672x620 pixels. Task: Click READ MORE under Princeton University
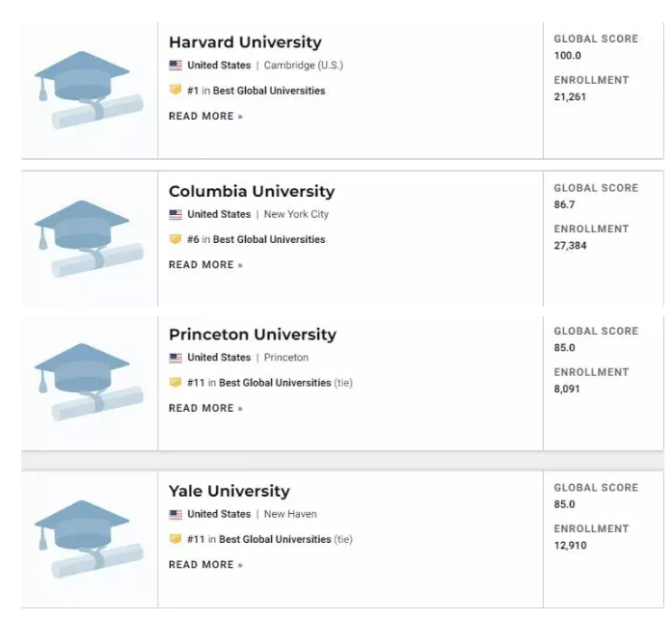click(205, 408)
